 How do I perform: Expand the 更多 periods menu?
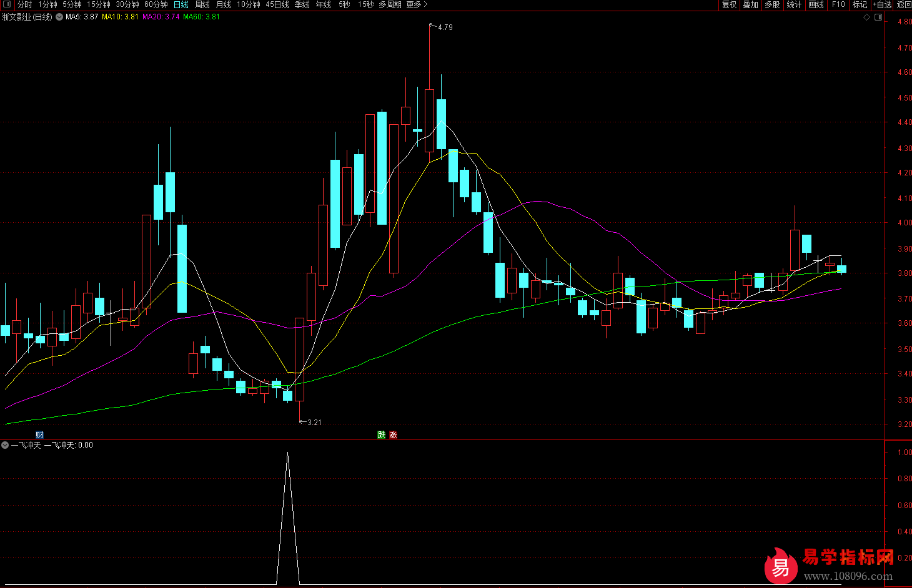(x=417, y=4)
